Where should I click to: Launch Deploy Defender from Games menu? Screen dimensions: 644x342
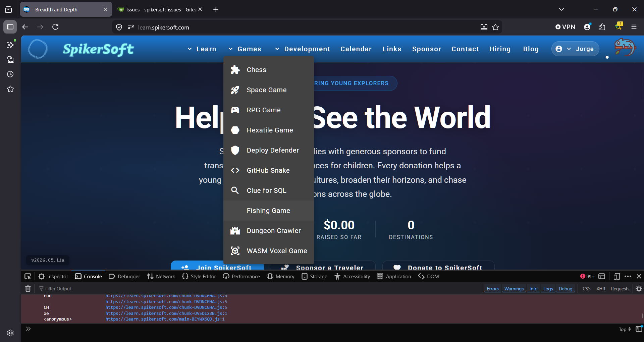tap(269, 150)
